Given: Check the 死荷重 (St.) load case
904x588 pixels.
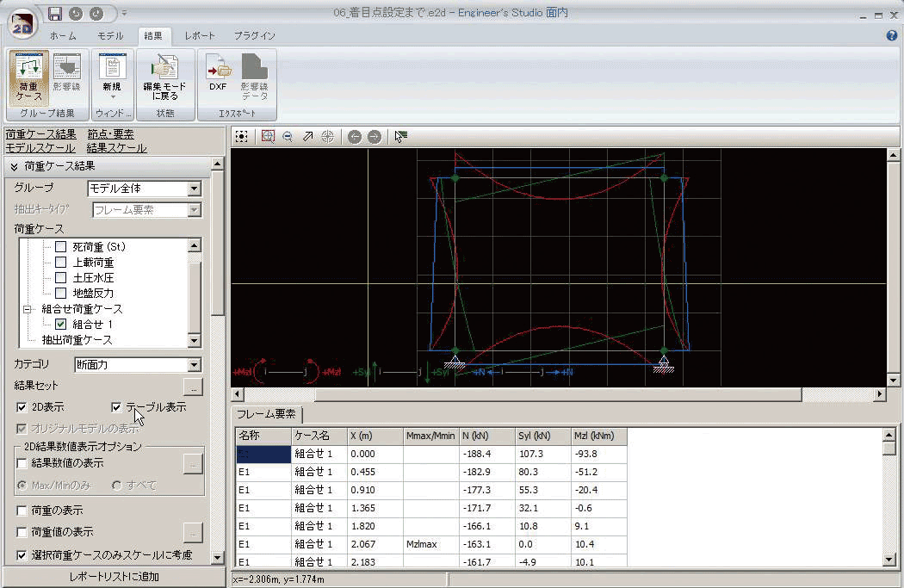Looking at the screenshot, I should 60,247.
